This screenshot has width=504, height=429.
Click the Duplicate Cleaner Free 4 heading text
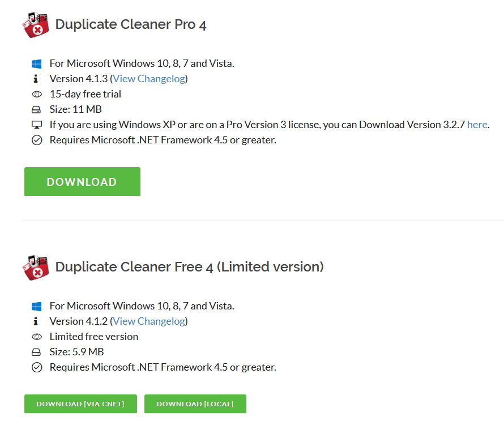(189, 267)
